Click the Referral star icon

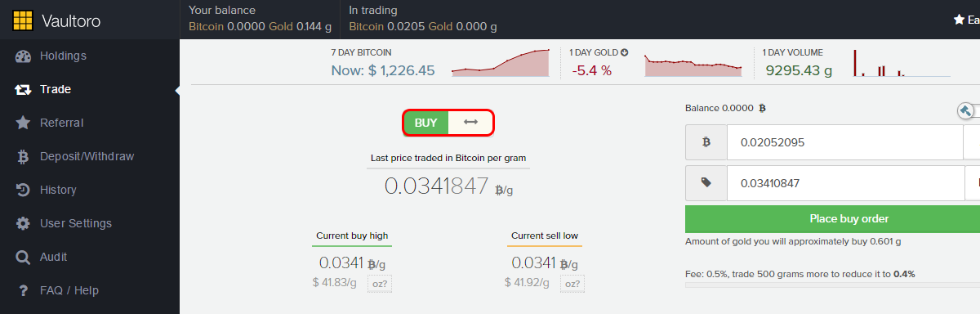click(23, 123)
